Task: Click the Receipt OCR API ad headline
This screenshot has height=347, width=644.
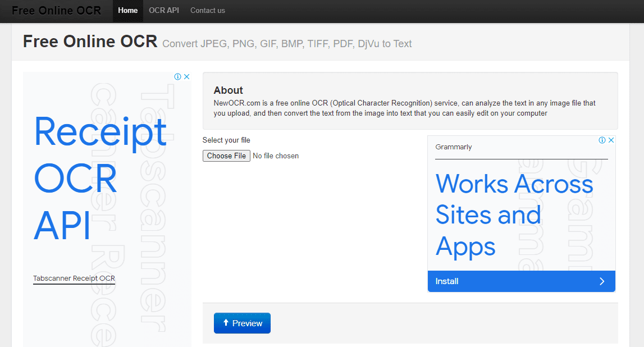Action: pos(100,178)
